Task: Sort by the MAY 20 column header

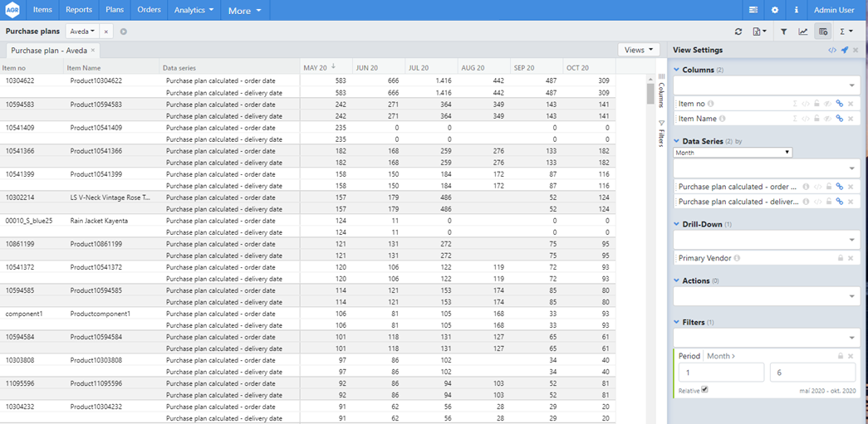Action: [x=316, y=67]
